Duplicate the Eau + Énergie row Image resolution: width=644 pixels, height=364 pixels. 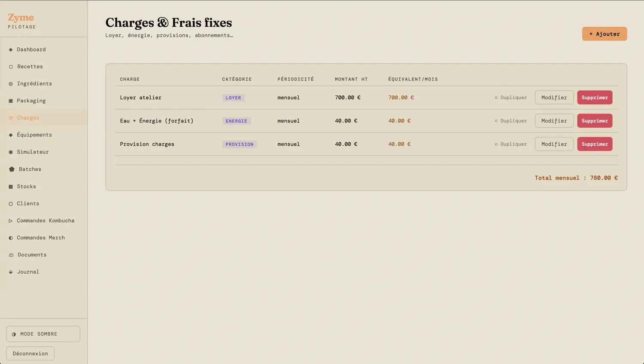(x=510, y=121)
